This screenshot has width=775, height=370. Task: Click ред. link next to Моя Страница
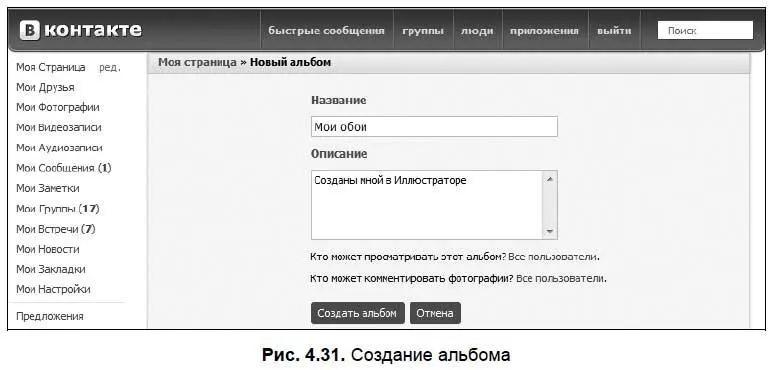coord(110,68)
